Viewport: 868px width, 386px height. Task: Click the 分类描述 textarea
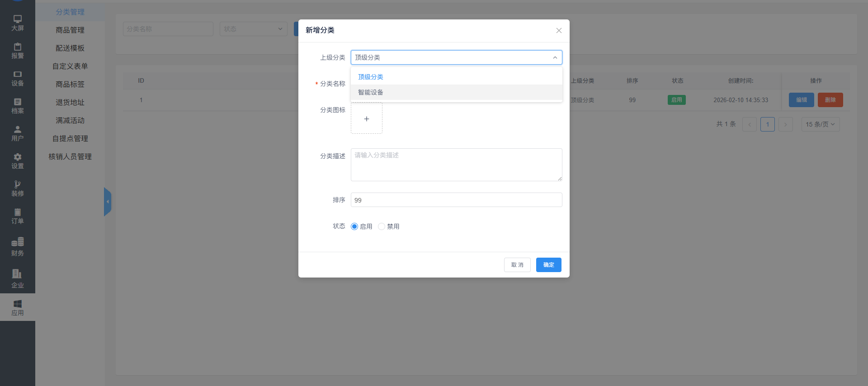[457, 165]
